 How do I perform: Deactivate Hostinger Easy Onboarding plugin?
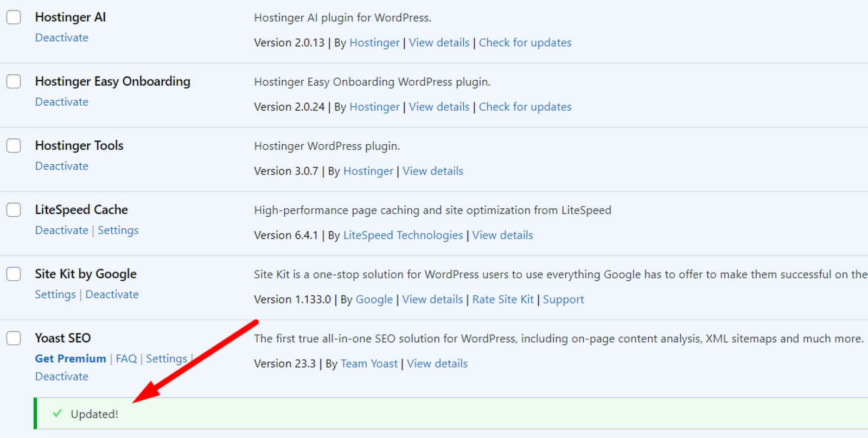(x=62, y=102)
